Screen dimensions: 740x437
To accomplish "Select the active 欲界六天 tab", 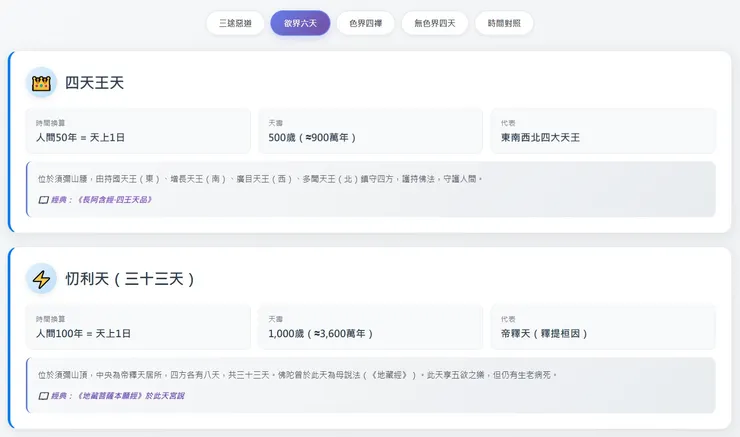I will (x=300, y=23).
